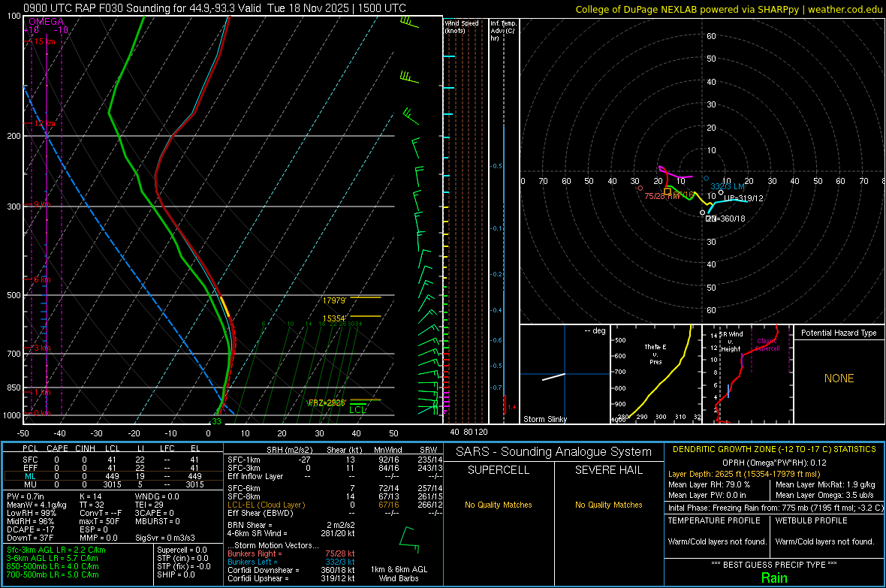
Task: Click the 75/28 RM hodograph label
Action: pos(661,195)
